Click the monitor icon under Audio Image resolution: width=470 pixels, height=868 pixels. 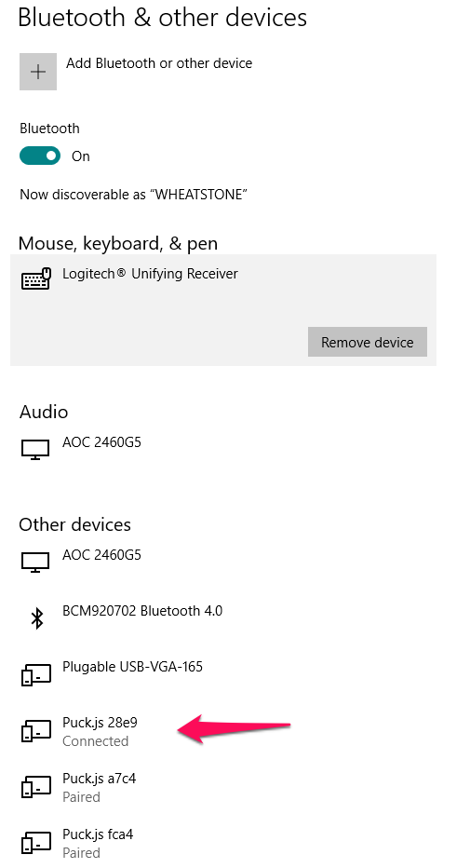pyautogui.click(x=35, y=449)
